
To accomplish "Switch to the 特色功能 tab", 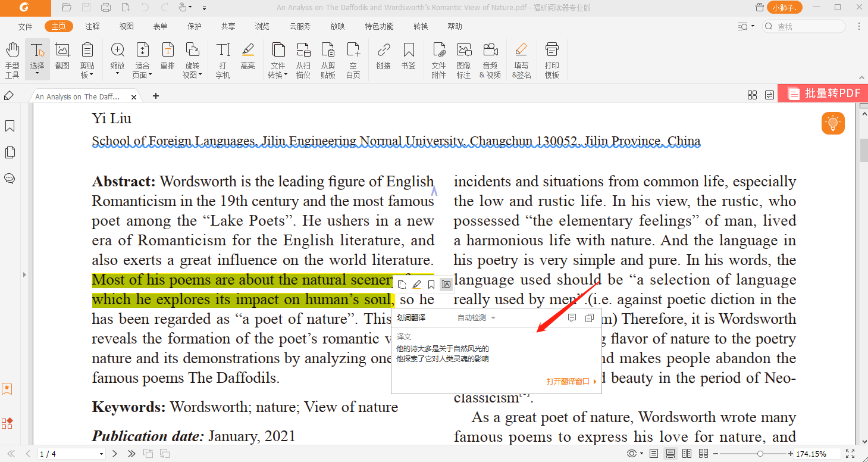I will click(379, 26).
